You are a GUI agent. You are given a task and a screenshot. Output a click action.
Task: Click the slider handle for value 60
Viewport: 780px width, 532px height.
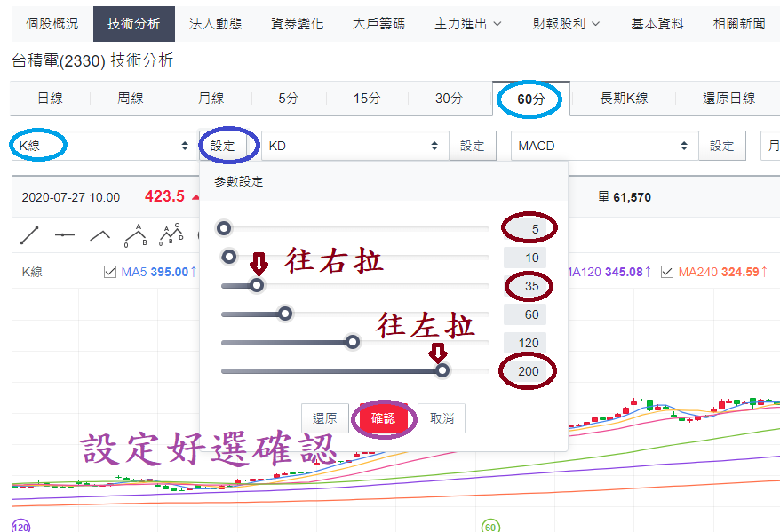coord(285,314)
